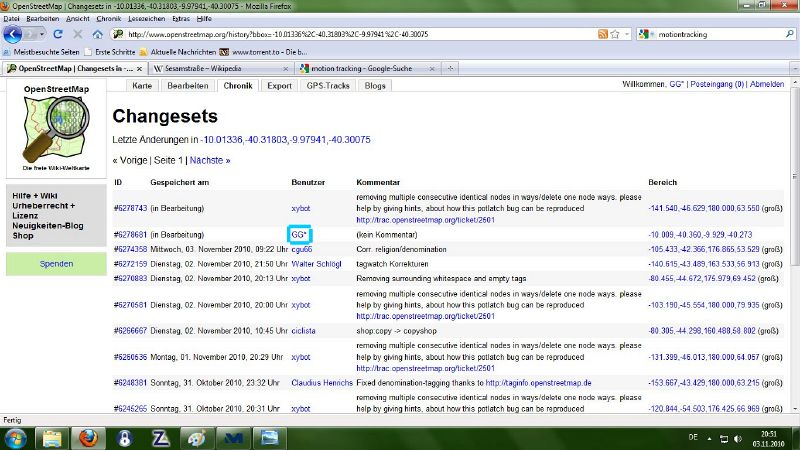Click the volume icon in system tray
This screenshot has height=450, width=800.
tap(738, 438)
